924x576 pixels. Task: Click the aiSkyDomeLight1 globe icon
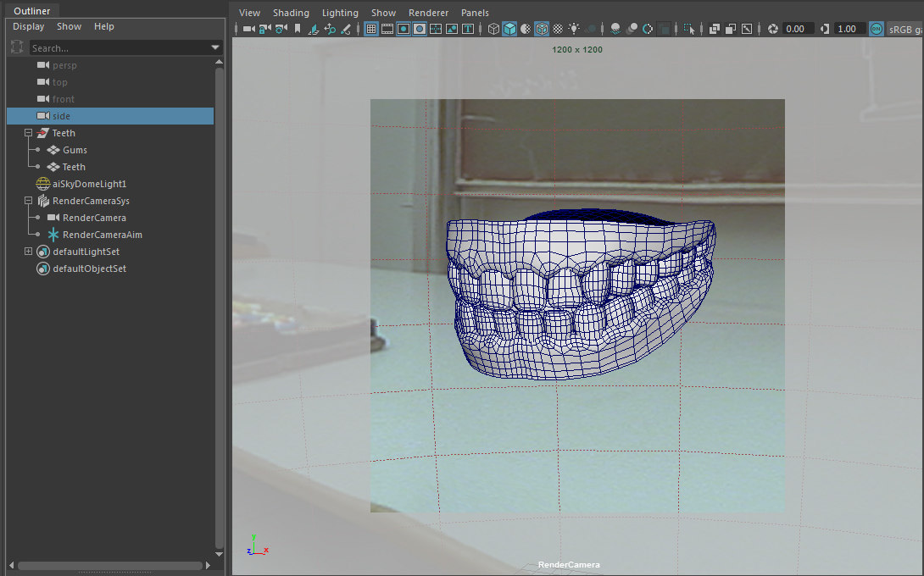tap(42, 184)
